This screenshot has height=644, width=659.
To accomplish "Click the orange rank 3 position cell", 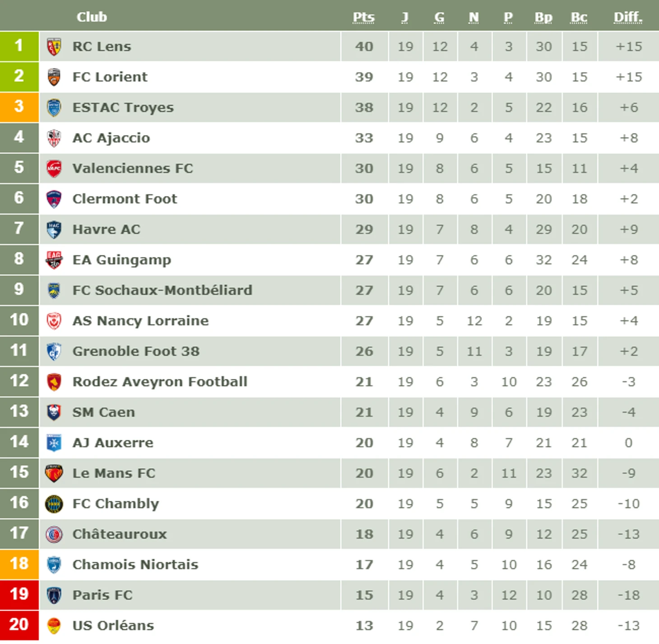I will tap(19, 107).
